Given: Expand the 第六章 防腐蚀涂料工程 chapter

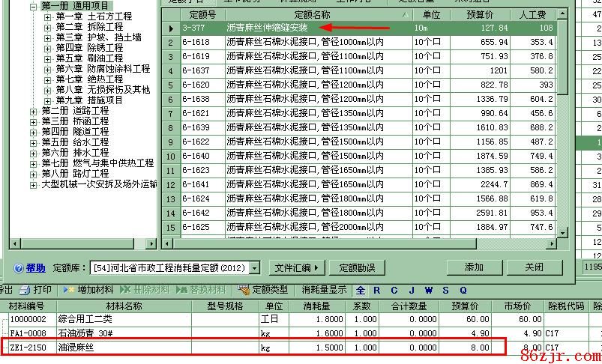Looking at the screenshot, I should [49, 69].
